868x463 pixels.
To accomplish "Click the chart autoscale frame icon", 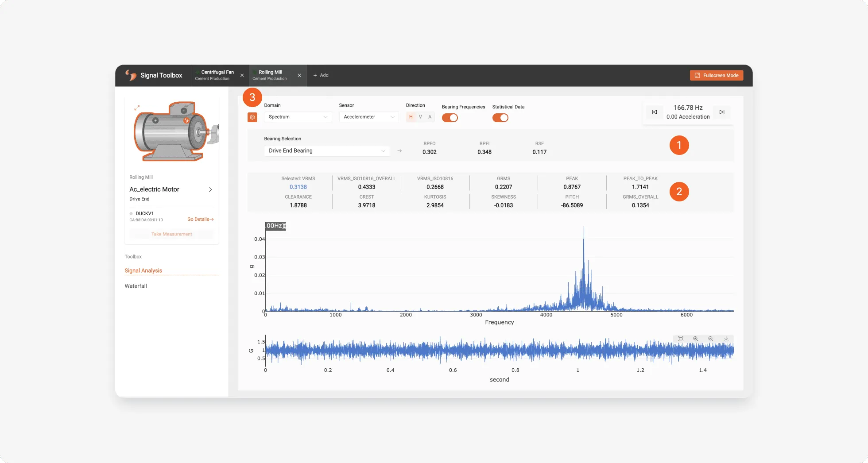I will click(x=681, y=339).
